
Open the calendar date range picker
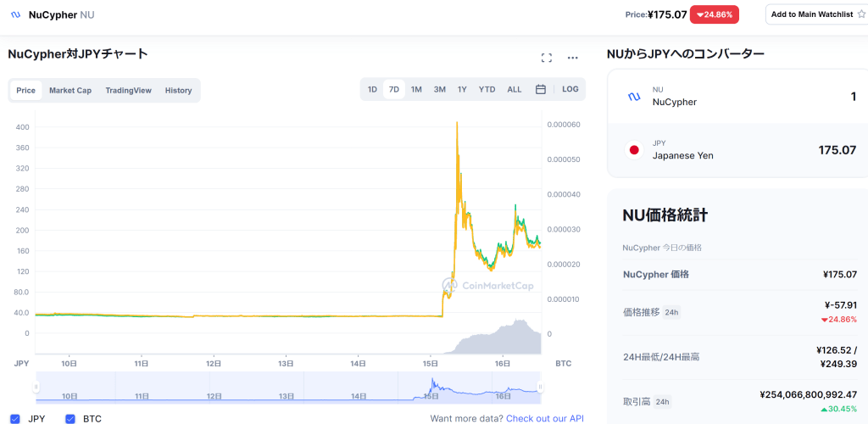tap(541, 89)
